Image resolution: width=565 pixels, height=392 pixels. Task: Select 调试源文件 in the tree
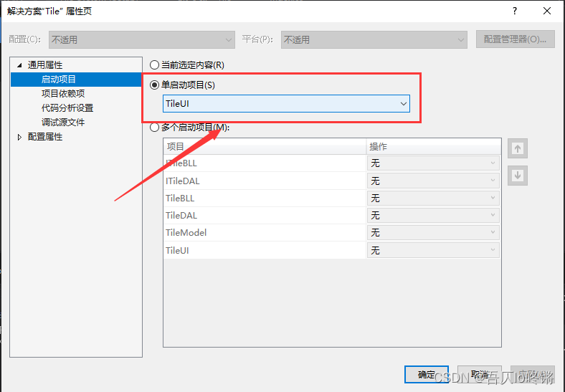click(x=63, y=123)
